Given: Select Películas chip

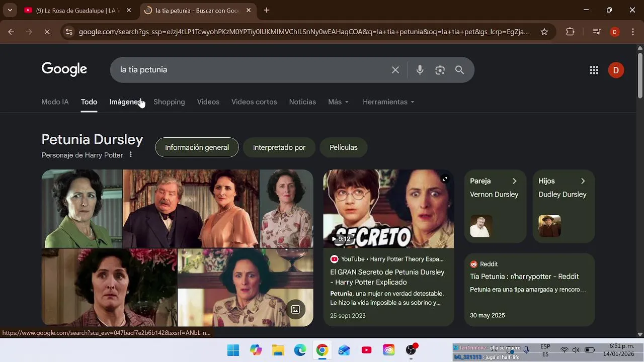Looking at the screenshot, I should tap(344, 147).
